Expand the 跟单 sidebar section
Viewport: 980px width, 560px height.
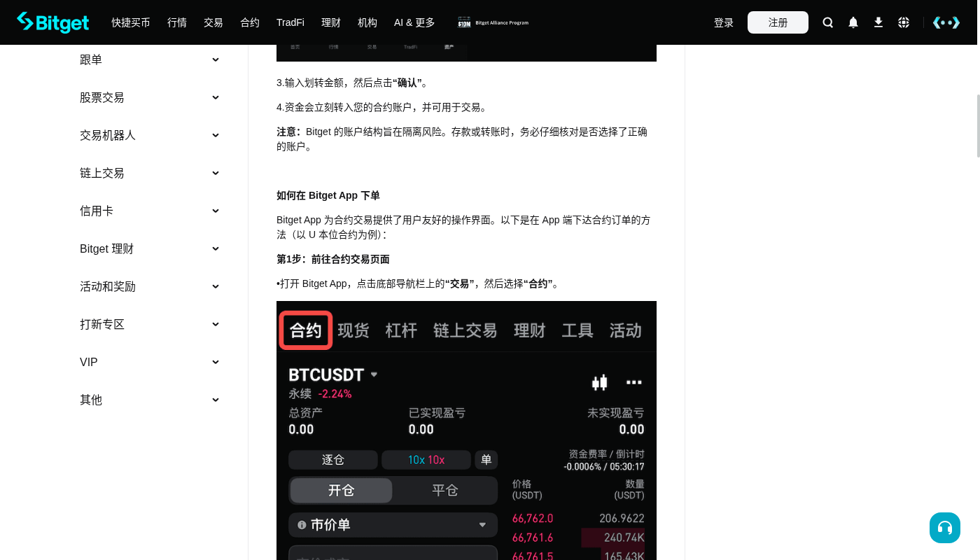(150, 60)
